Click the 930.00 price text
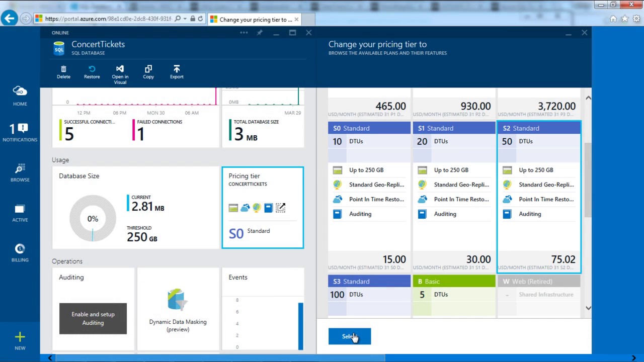 click(475, 106)
